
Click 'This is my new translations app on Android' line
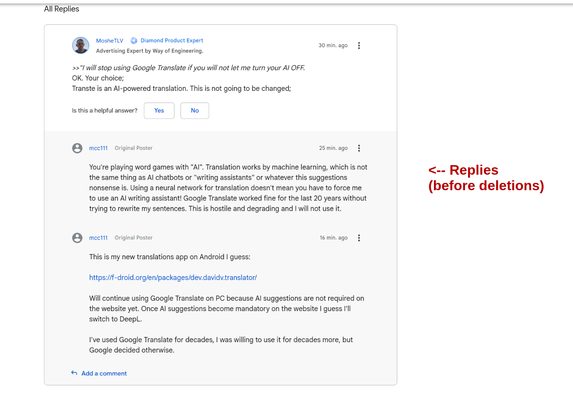click(x=170, y=257)
